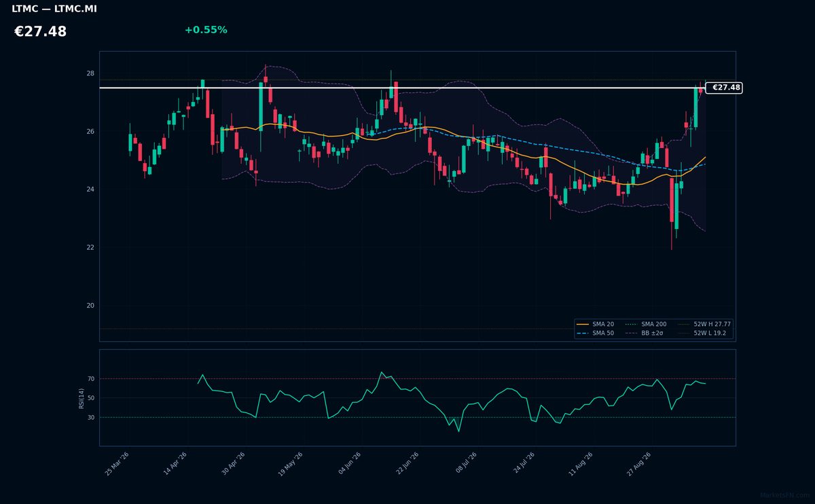Click SMA 50 legend entry

[596, 333]
